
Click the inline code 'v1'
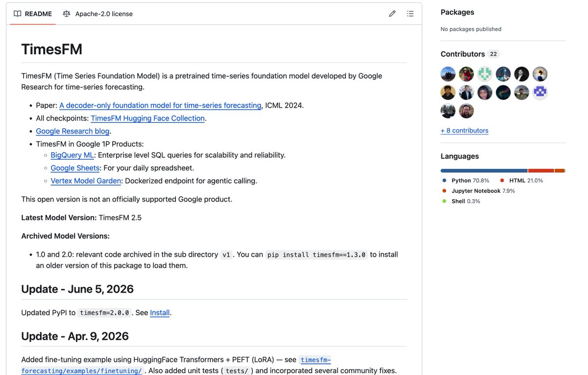(226, 255)
